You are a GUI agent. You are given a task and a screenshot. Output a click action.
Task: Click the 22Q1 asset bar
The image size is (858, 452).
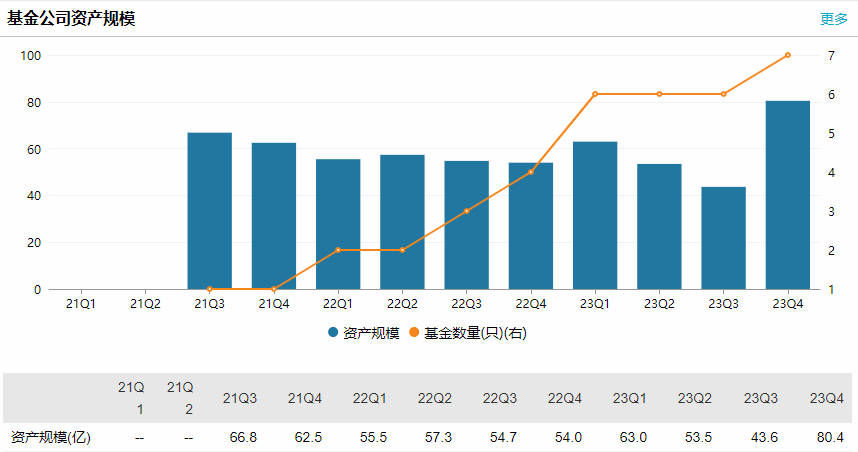(338, 224)
